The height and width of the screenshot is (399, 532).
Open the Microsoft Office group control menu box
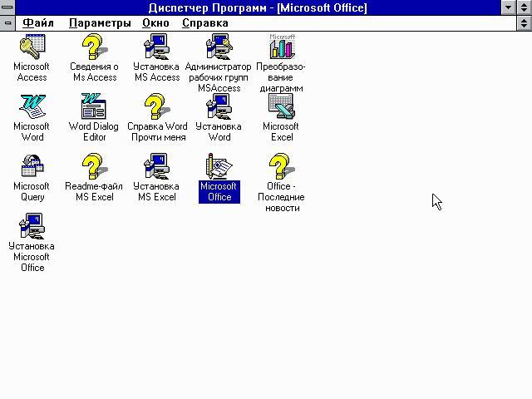(7, 23)
